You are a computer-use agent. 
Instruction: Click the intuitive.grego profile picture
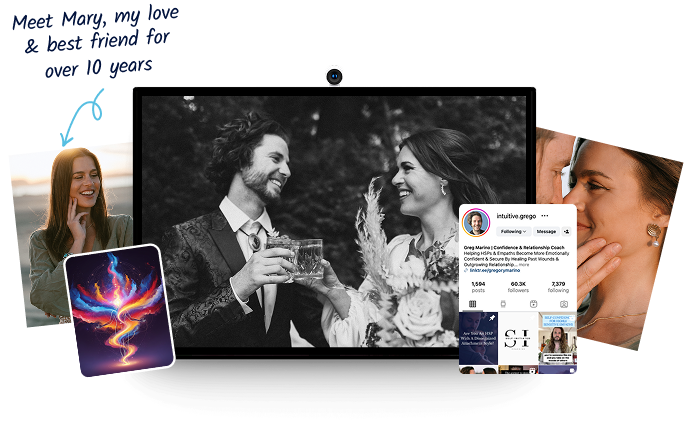pyautogui.click(x=476, y=222)
